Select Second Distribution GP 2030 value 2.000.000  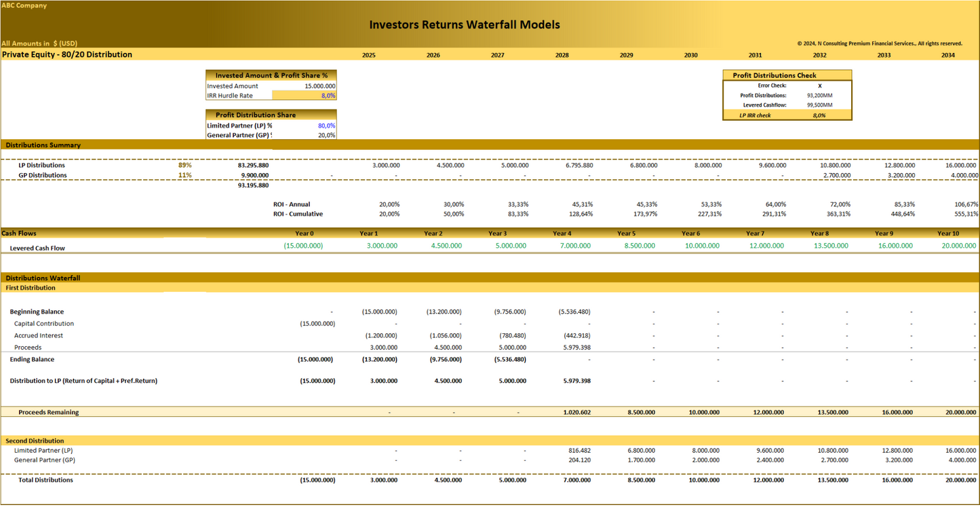(705, 460)
